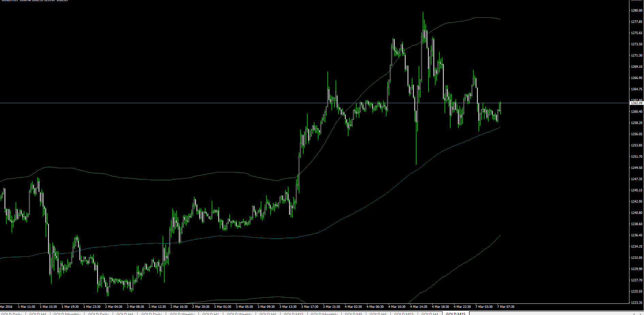The image size is (644, 315).
Task: Click the 3 Mar 09:30 time label
Action: click(266, 307)
